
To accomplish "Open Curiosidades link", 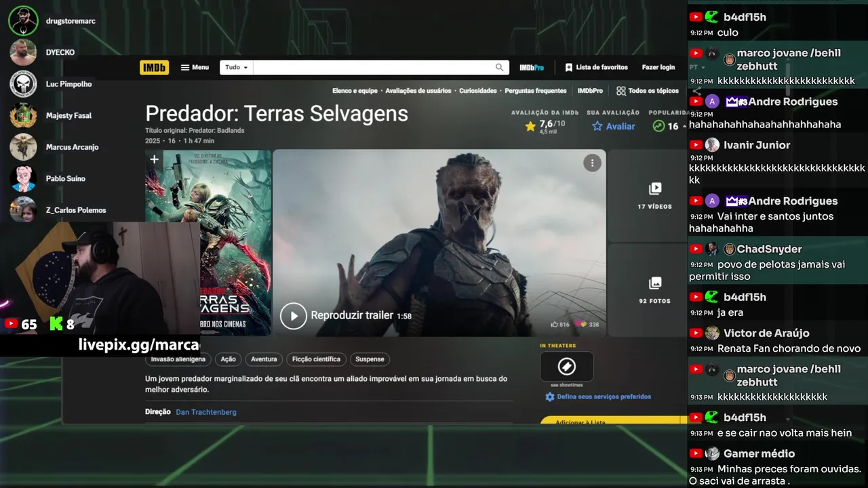I will point(478,91).
